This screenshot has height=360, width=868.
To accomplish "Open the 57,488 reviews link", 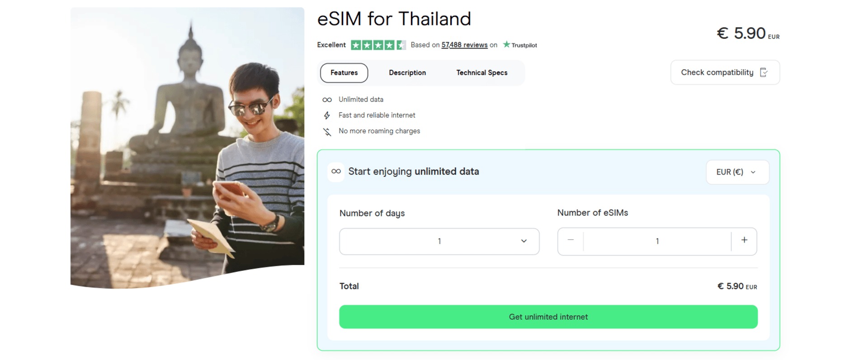I will 464,45.
